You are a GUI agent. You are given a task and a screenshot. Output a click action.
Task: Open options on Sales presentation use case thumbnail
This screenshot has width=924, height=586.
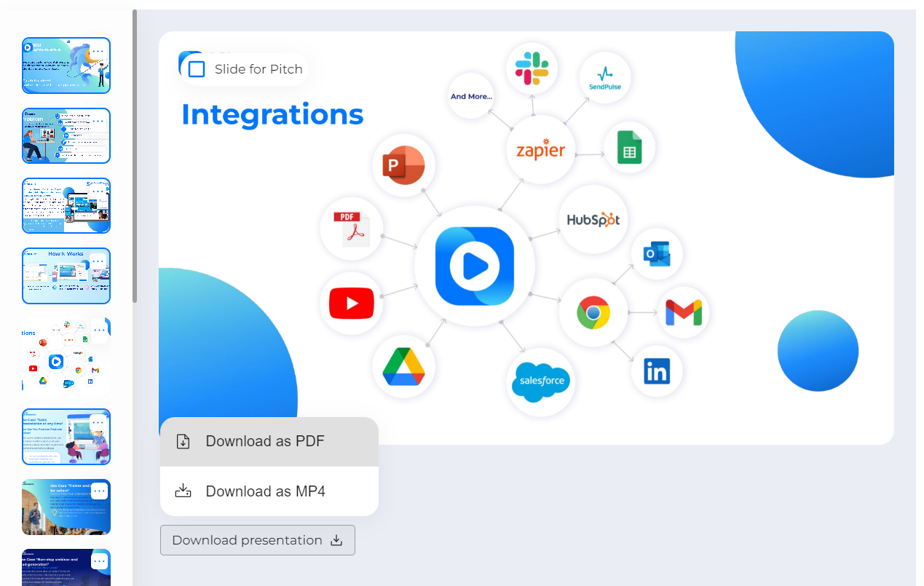pyautogui.click(x=99, y=422)
